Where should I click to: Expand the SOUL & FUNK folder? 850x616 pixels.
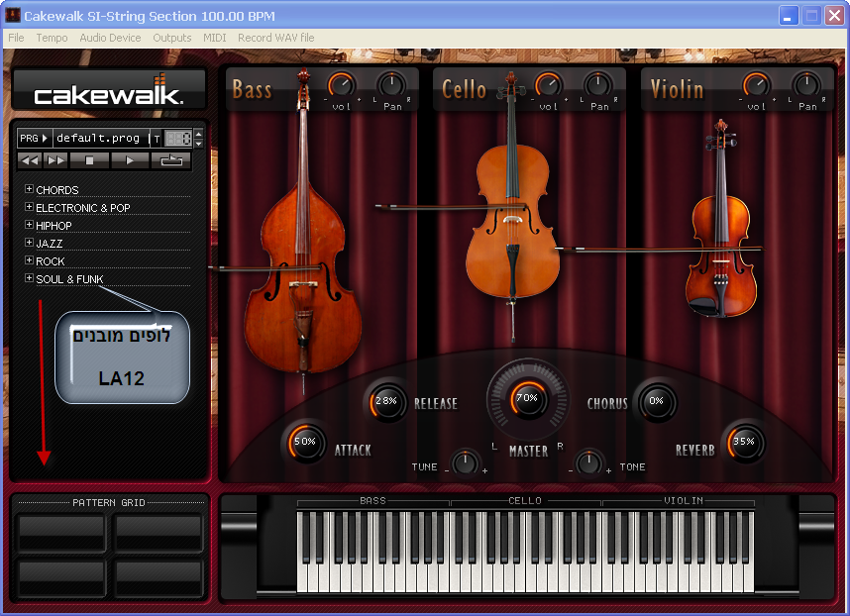(x=30, y=278)
